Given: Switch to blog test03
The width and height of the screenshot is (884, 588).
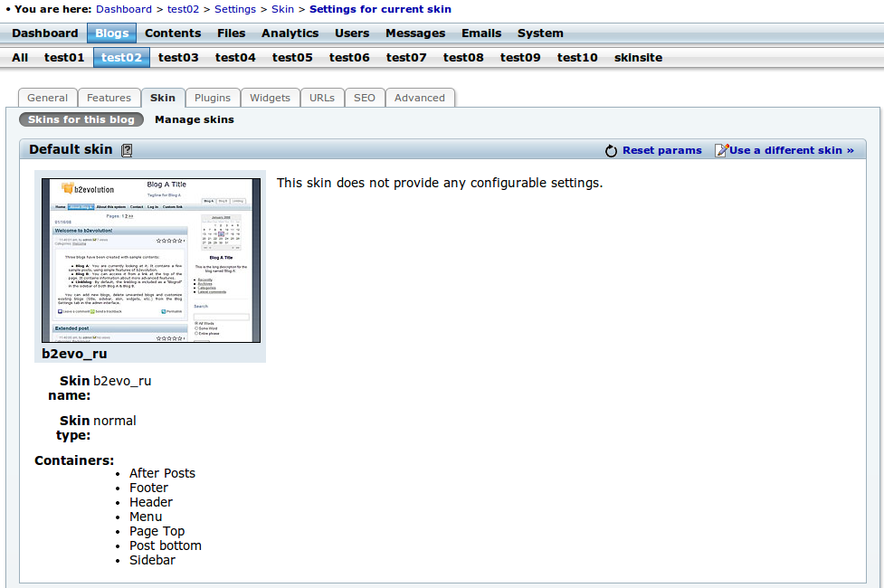Looking at the screenshot, I should (178, 58).
